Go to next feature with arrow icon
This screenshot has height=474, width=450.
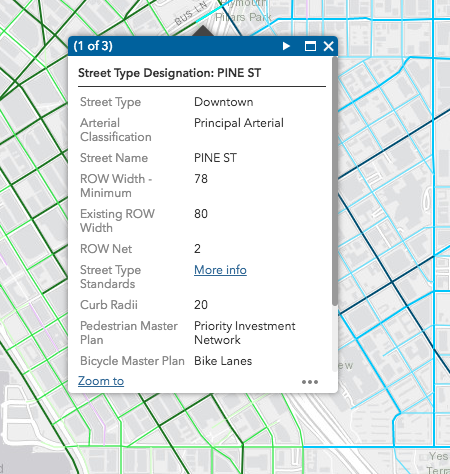point(286,46)
